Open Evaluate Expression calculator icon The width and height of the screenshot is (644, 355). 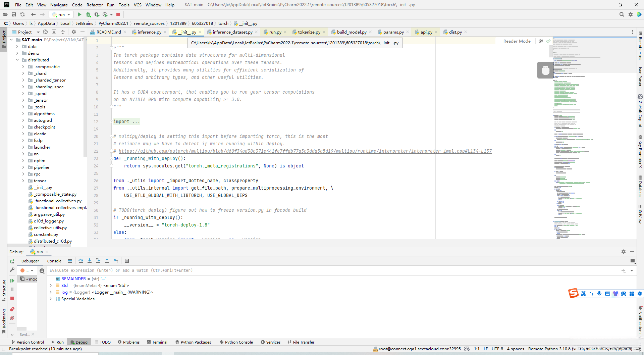(x=127, y=261)
